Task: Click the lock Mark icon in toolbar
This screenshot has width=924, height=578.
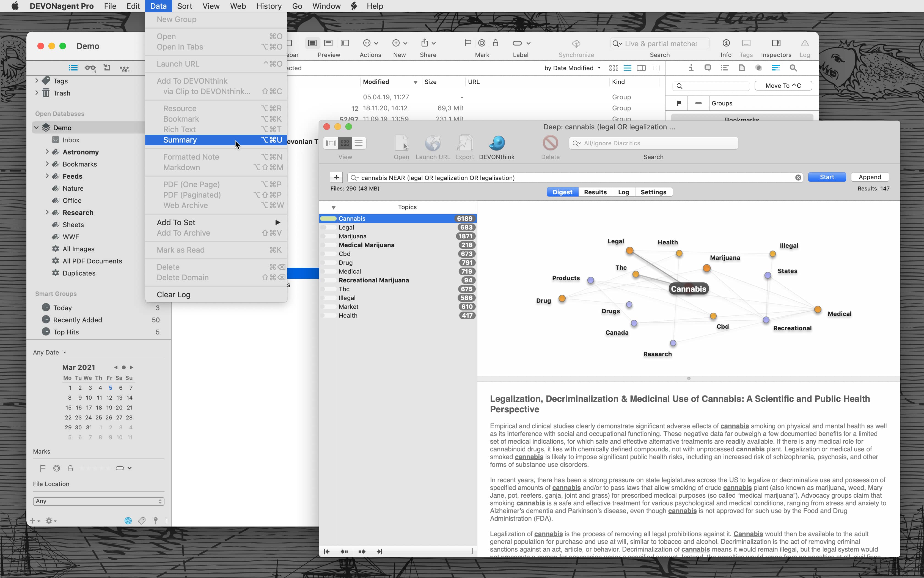Action: [x=495, y=43]
